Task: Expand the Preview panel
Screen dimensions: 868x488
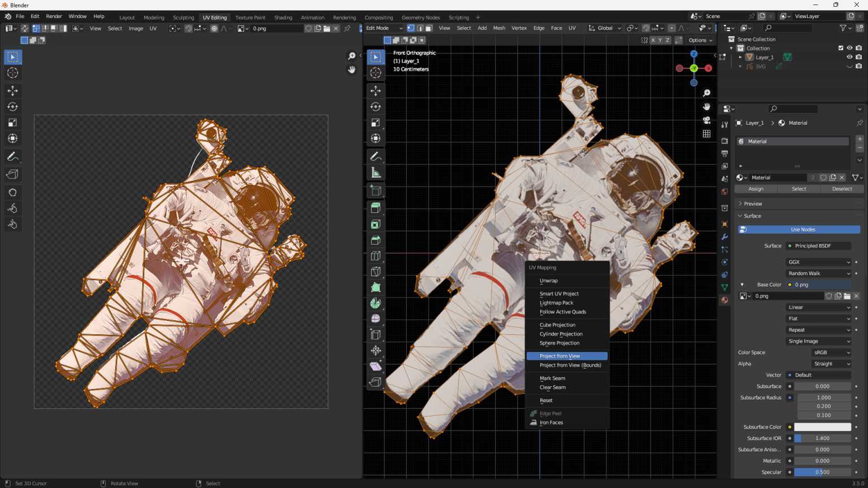Action: pyautogui.click(x=753, y=204)
